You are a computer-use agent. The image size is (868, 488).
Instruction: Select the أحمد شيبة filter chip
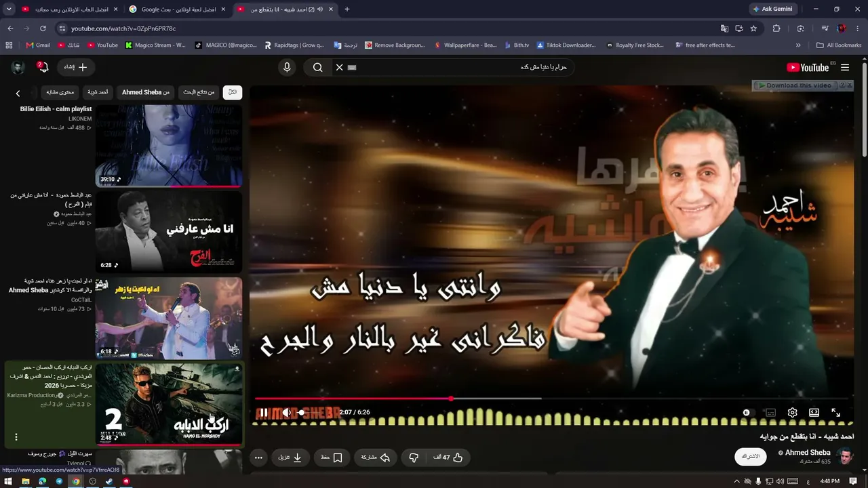(98, 92)
